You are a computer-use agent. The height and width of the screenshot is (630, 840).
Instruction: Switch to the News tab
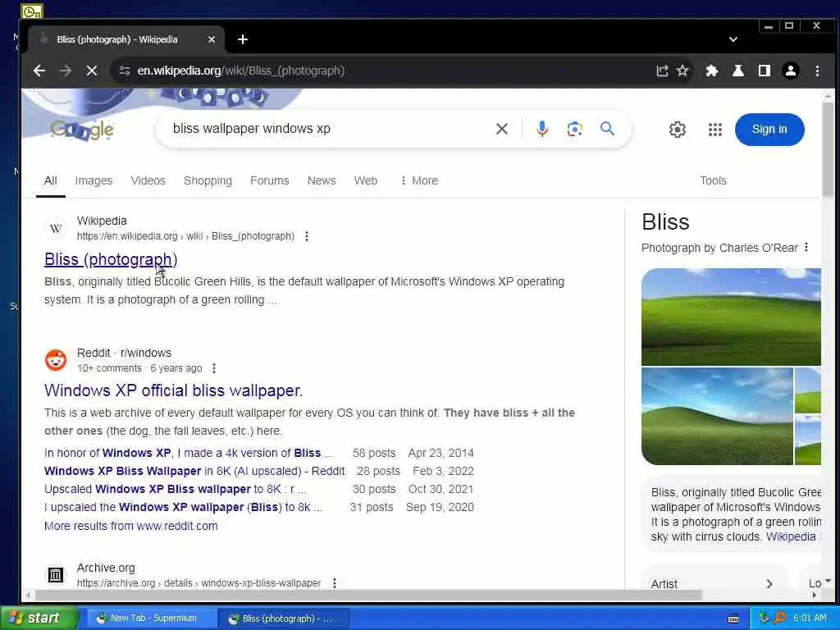pos(322,180)
